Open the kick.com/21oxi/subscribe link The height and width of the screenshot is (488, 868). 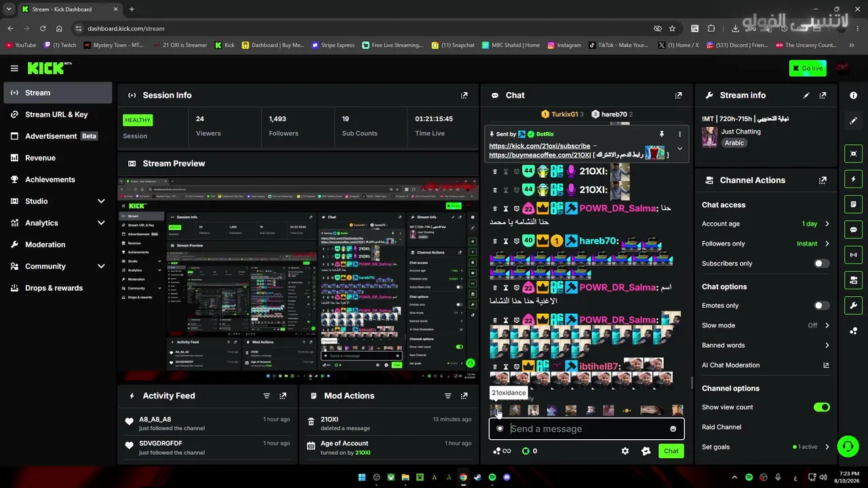pos(539,146)
